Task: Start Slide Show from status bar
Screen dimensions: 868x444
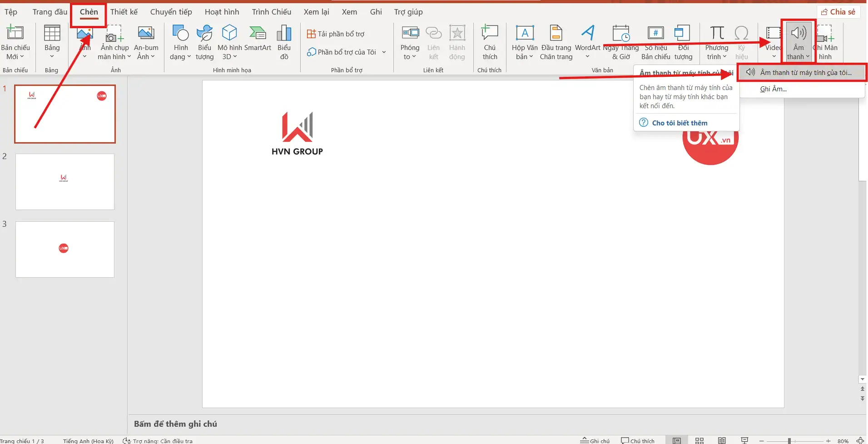Action: [744, 440]
